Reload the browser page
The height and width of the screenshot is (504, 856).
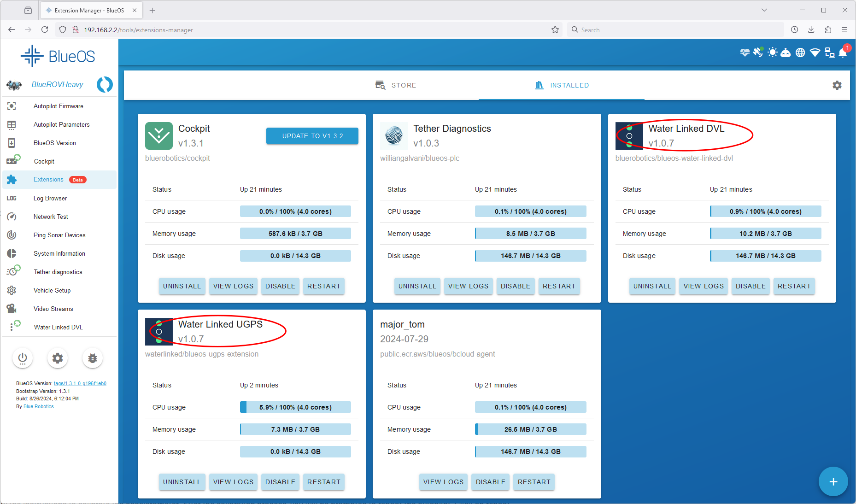pos(45,30)
